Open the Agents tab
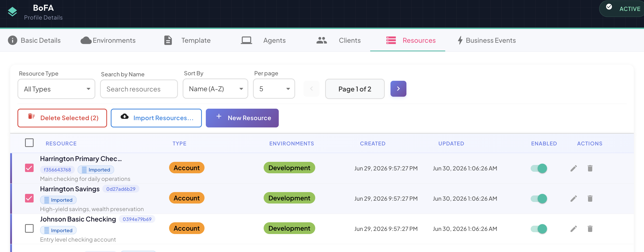 pyautogui.click(x=263, y=40)
